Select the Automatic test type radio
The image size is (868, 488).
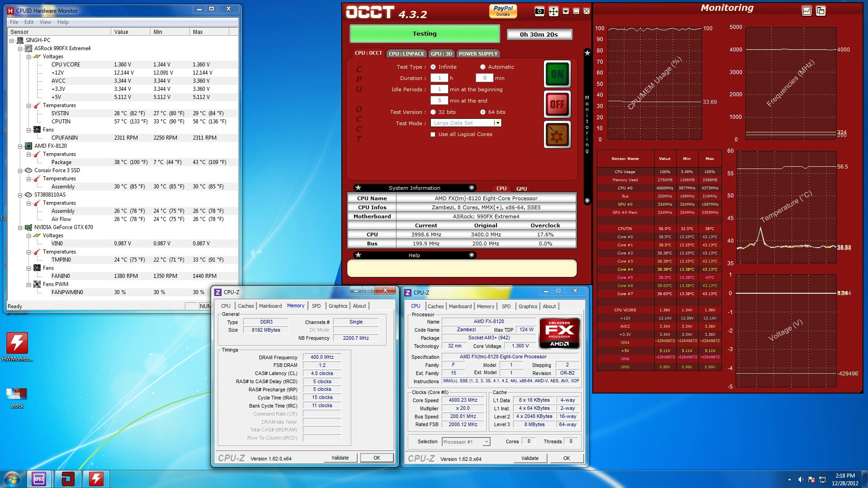click(482, 67)
